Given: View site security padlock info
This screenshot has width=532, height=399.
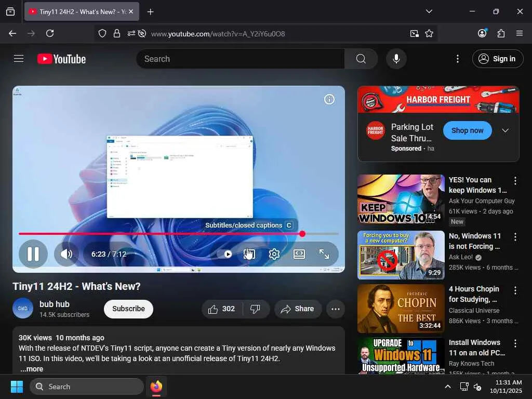Looking at the screenshot, I should click(x=117, y=33).
